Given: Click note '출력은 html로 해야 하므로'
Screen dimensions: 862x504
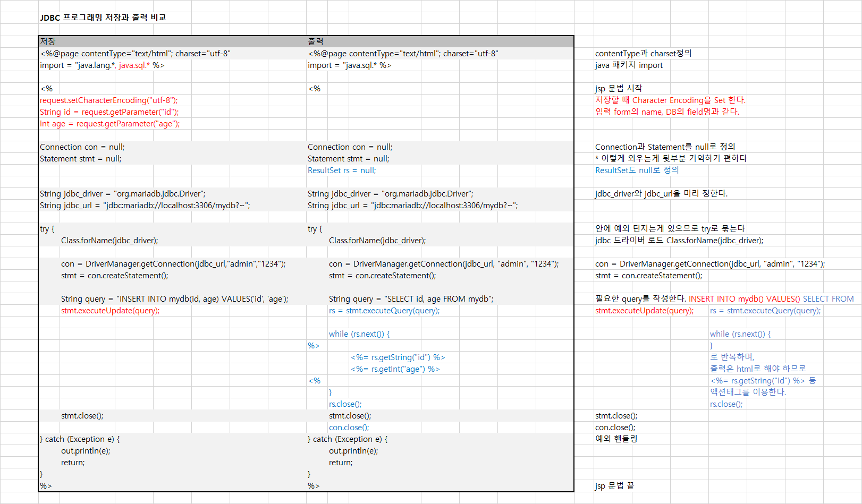Looking at the screenshot, I should (x=758, y=369).
